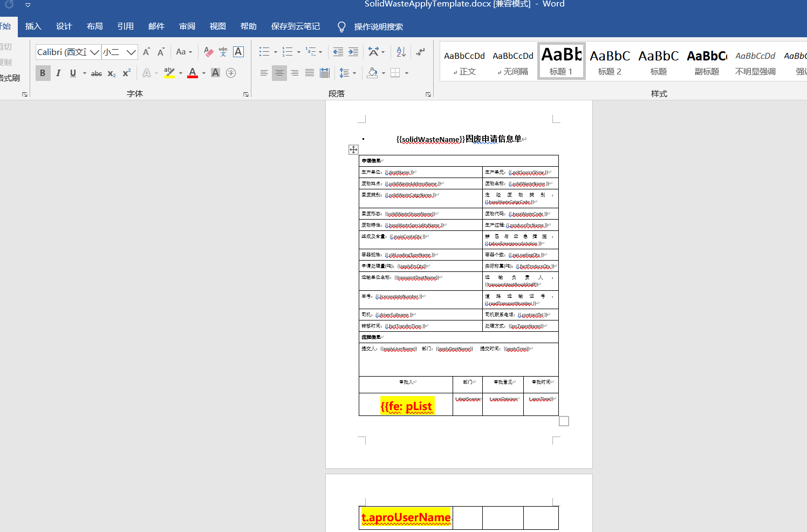Screen dimensions: 807x532
Task: Open clipboard pane launcher
Action: [24, 94]
